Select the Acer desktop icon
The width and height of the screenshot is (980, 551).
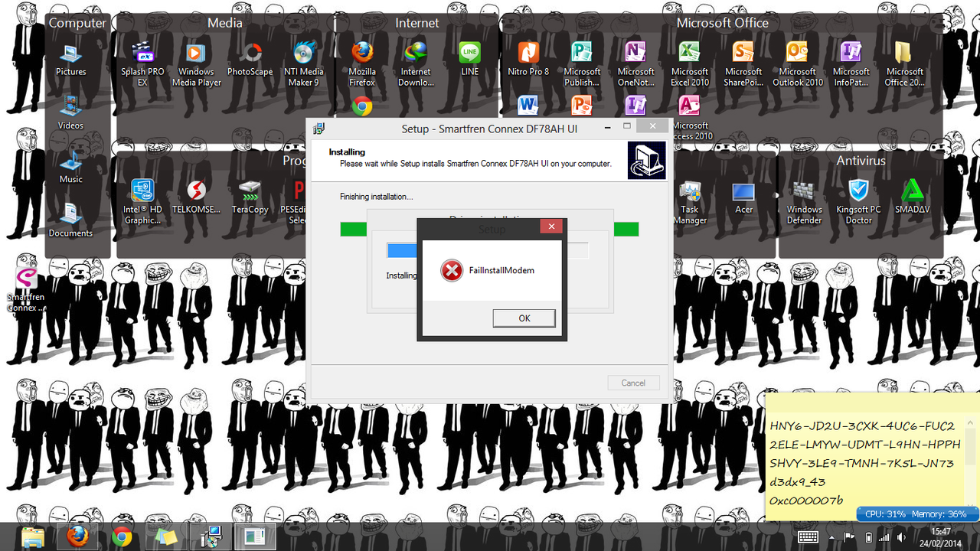[743, 197]
